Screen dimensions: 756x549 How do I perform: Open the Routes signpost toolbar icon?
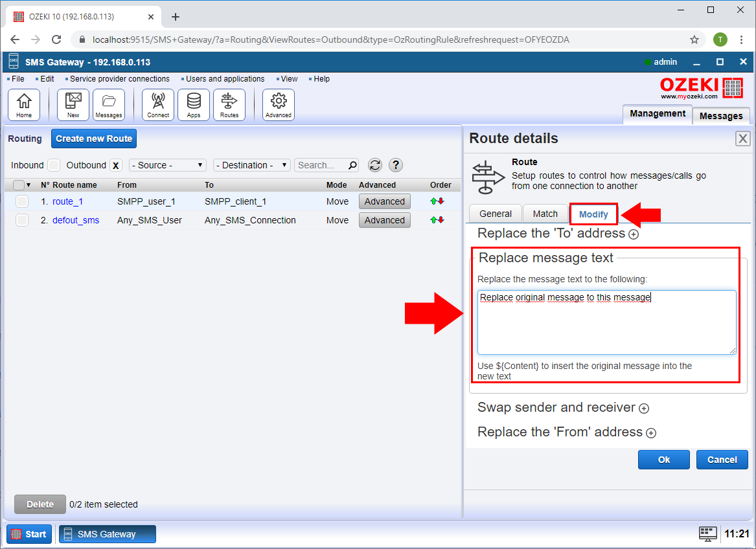[229, 105]
